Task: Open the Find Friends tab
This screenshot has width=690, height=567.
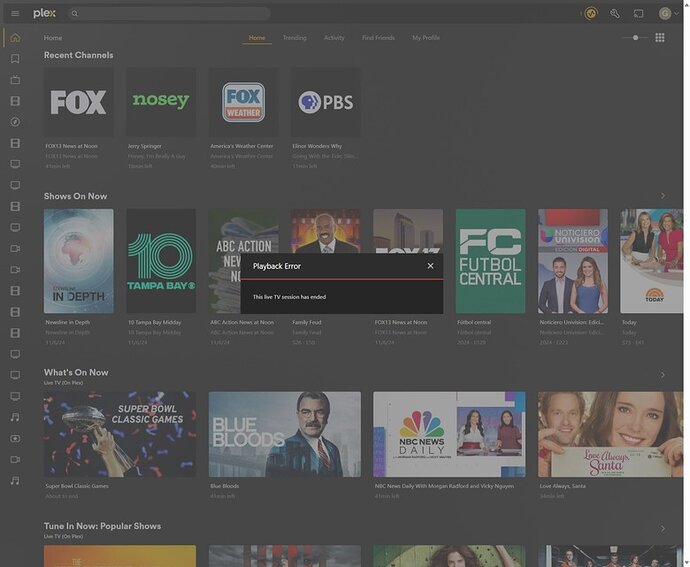Action: click(x=378, y=38)
